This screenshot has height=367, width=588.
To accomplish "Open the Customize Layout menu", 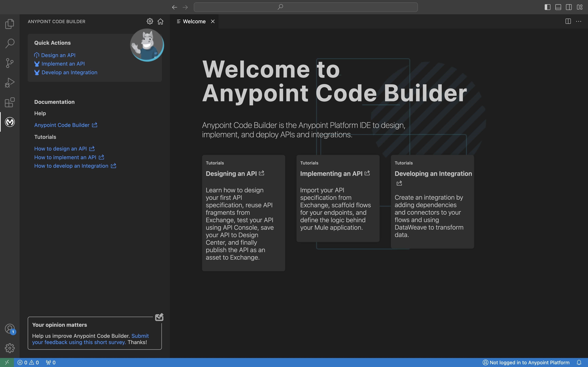I will pyautogui.click(x=579, y=7).
